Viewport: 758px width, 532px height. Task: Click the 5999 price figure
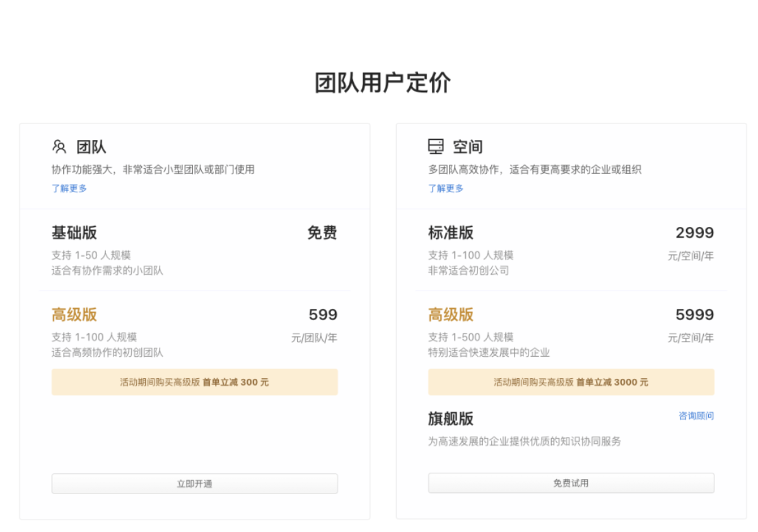pyautogui.click(x=694, y=315)
